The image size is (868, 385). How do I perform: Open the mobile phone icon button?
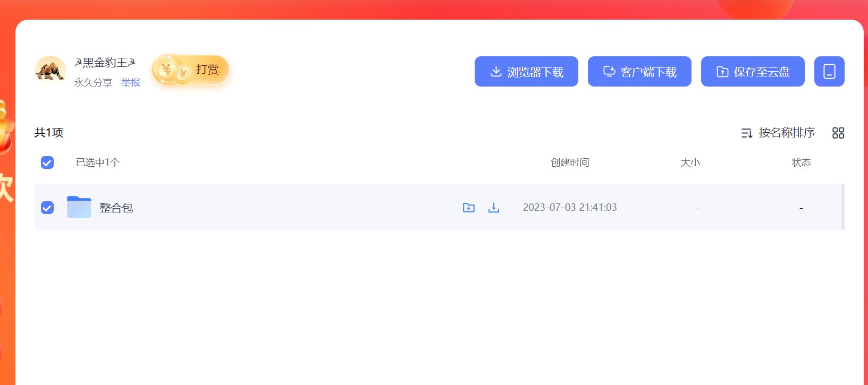pyautogui.click(x=829, y=72)
